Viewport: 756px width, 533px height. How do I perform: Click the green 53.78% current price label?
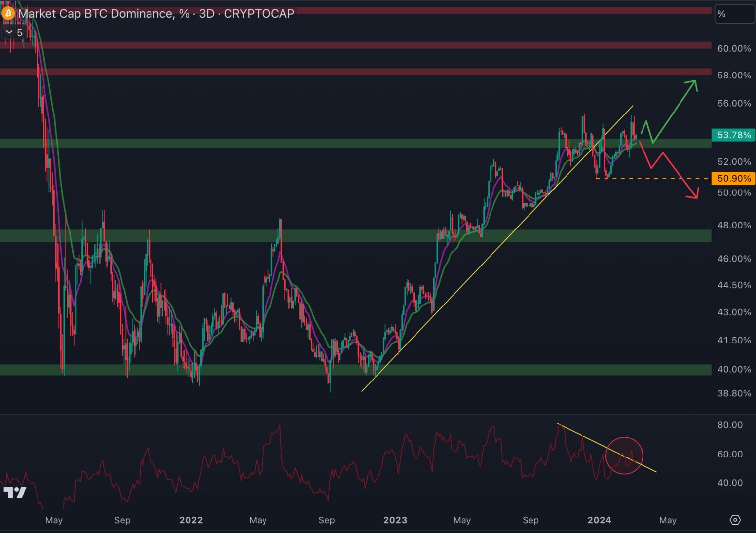pyautogui.click(x=733, y=135)
